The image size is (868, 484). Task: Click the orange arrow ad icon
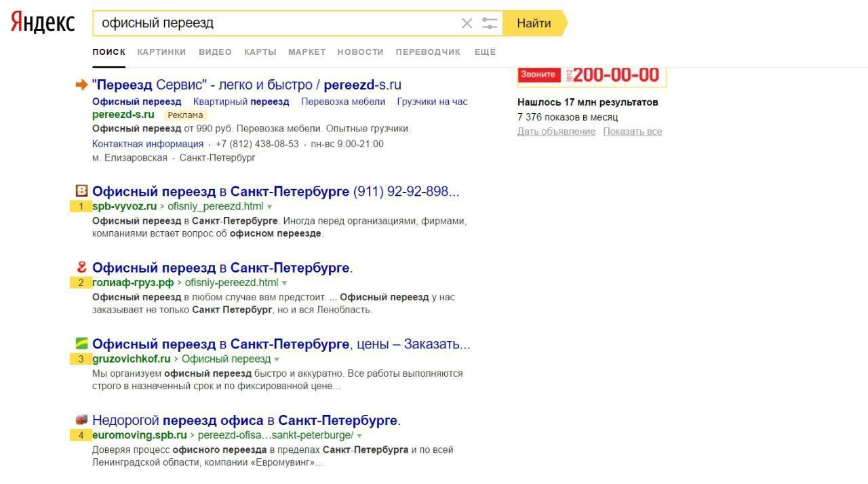(81, 85)
